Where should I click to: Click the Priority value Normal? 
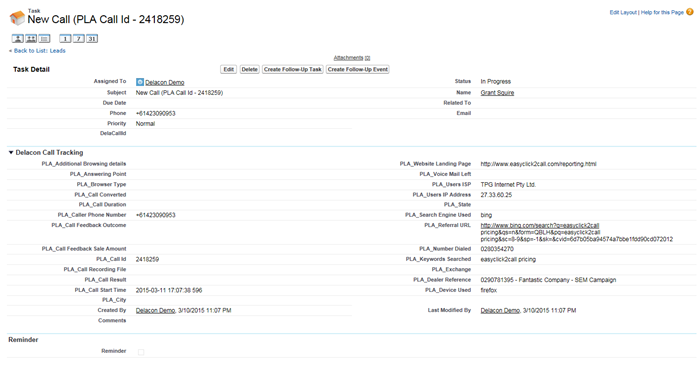(145, 124)
